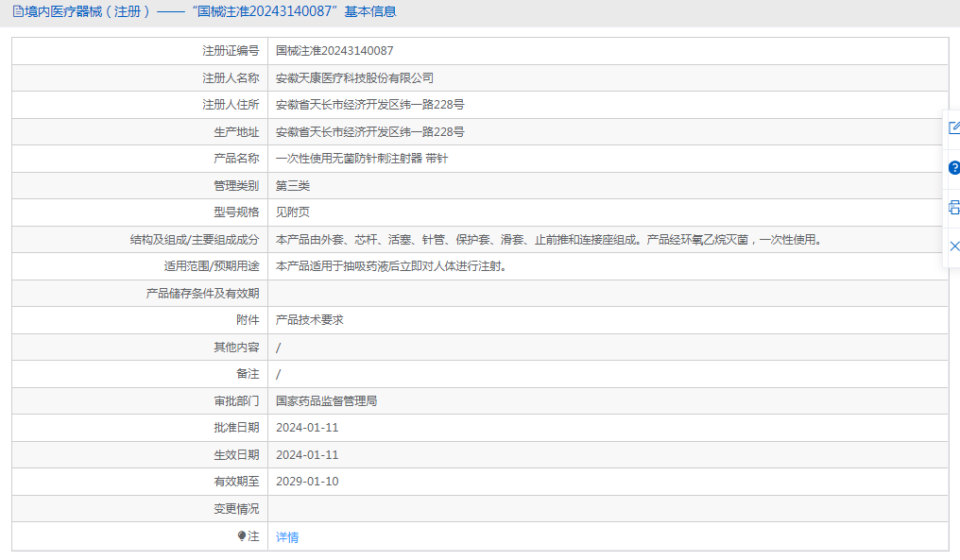Click 见附页 in 型号规格 row
This screenshot has height=560, width=960.
click(x=293, y=212)
